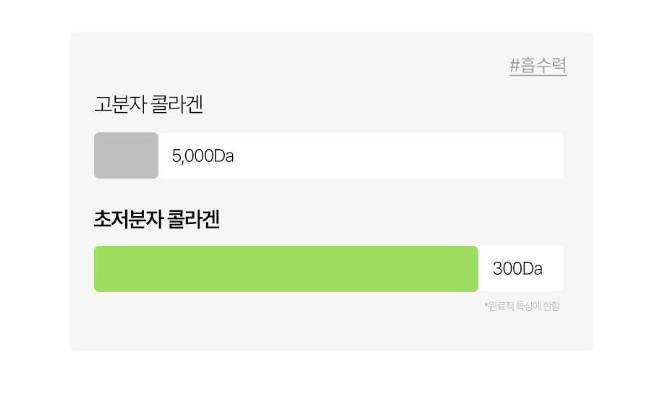Select the gray 고분자 콜라겐 bar

[126, 155]
